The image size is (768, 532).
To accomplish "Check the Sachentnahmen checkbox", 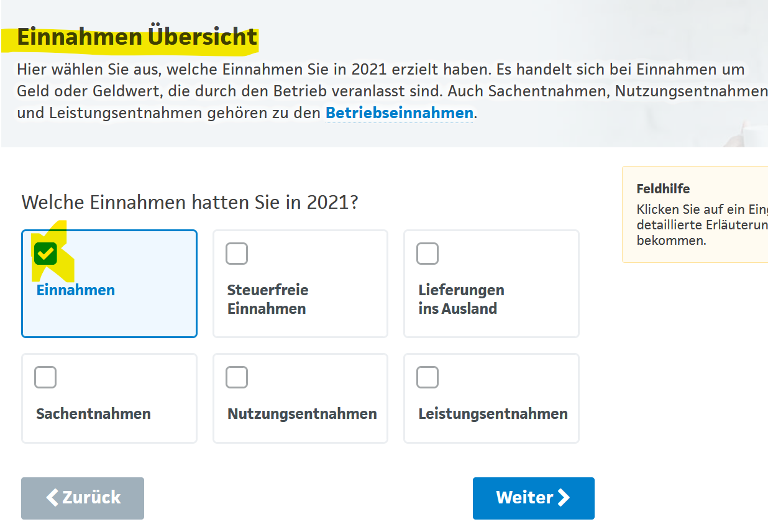I will (x=45, y=377).
